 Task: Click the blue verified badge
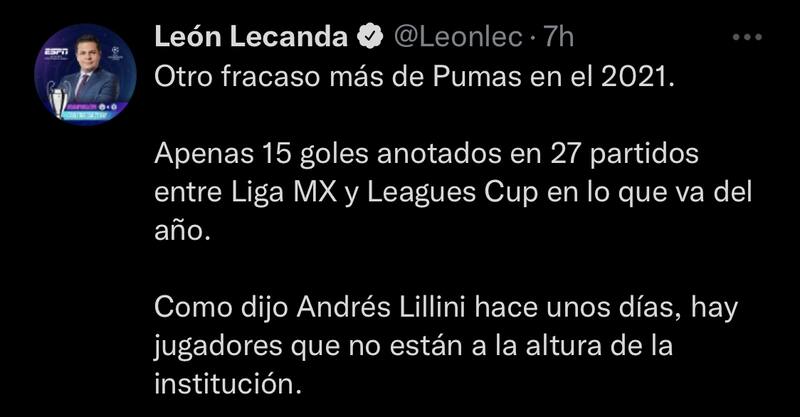pyautogui.click(x=370, y=37)
